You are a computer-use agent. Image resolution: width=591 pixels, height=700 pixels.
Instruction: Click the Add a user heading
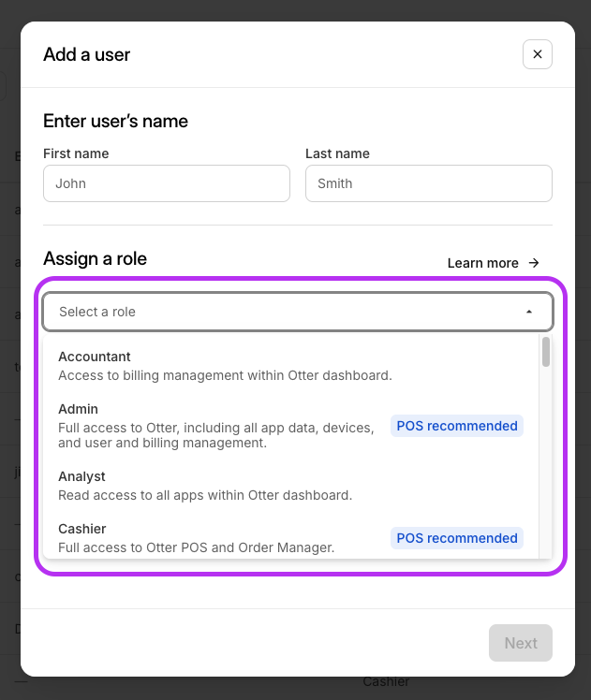(x=87, y=54)
